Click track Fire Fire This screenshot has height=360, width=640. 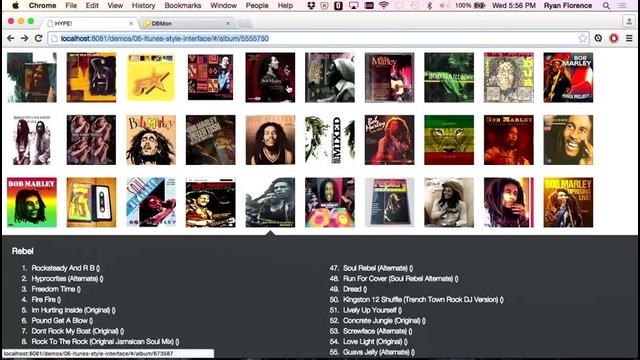(46, 300)
